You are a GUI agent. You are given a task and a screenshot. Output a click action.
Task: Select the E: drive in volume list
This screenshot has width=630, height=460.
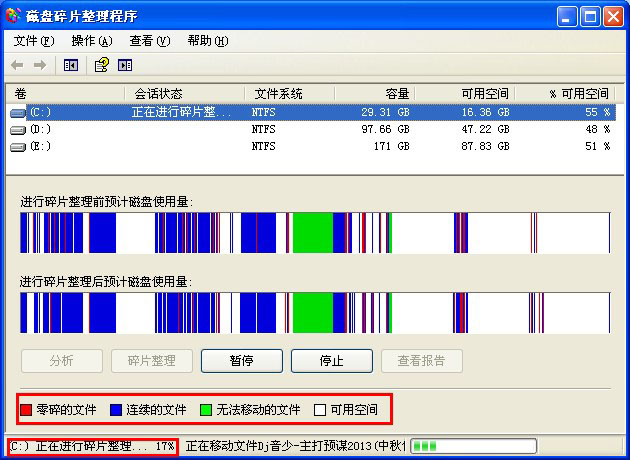(x=40, y=146)
